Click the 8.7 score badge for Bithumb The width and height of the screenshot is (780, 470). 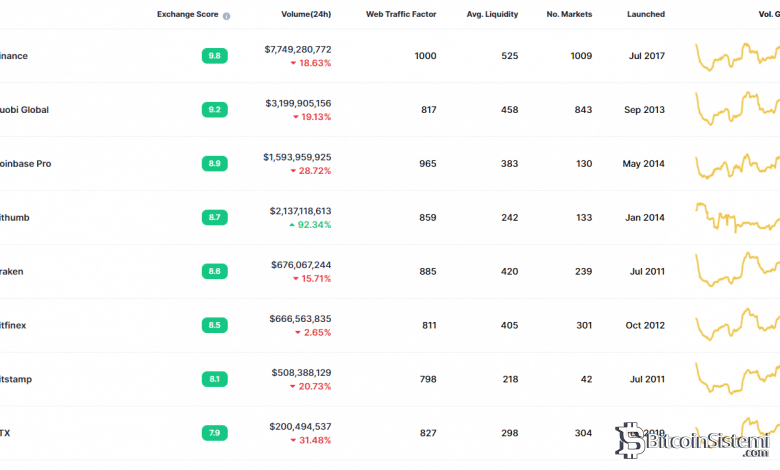point(214,217)
